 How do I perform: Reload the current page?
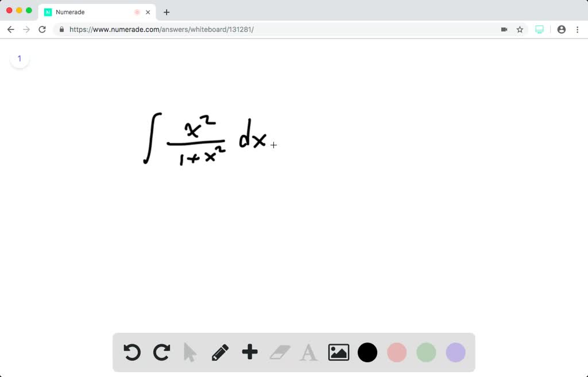click(42, 29)
